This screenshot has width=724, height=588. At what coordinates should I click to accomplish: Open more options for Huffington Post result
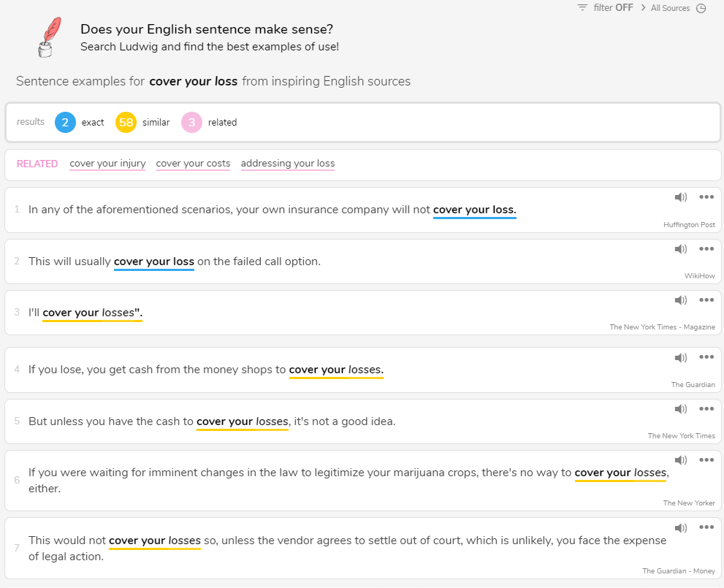click(706, 197)
